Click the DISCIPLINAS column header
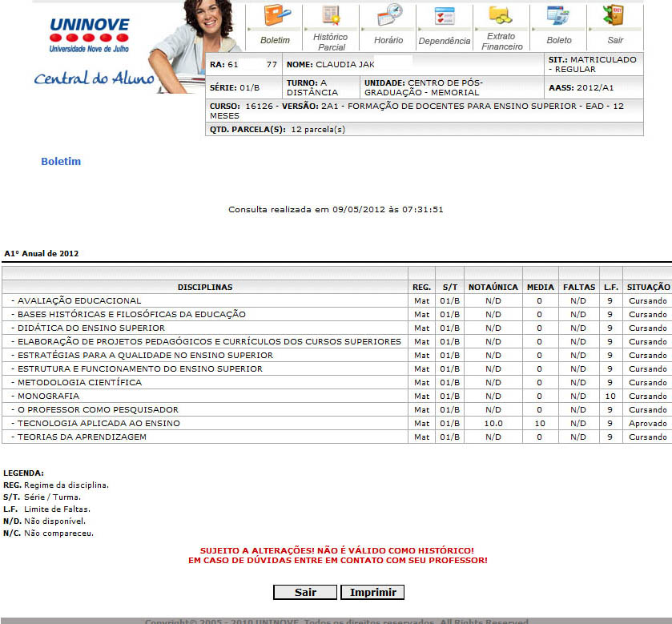This screenshot has width=672, height=624. [205, 287]
